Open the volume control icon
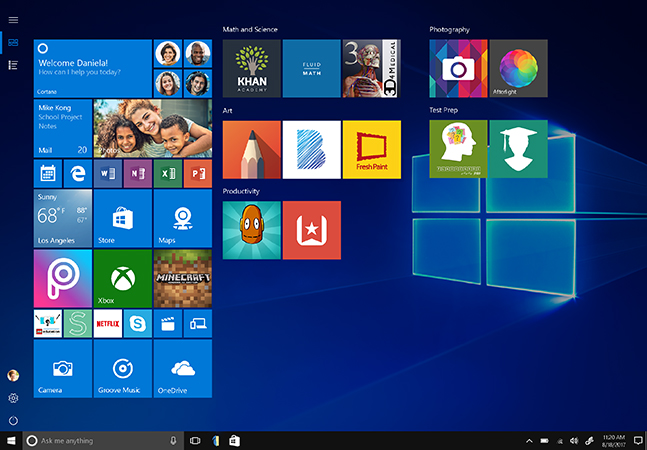 pyautogui.click(x=574, y=441)
